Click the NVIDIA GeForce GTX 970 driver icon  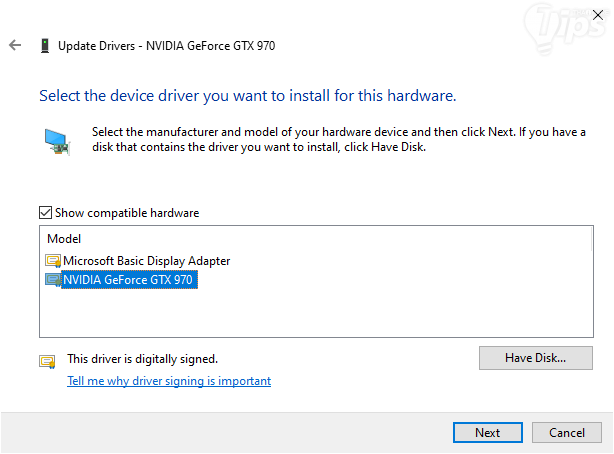pos(53,281)
